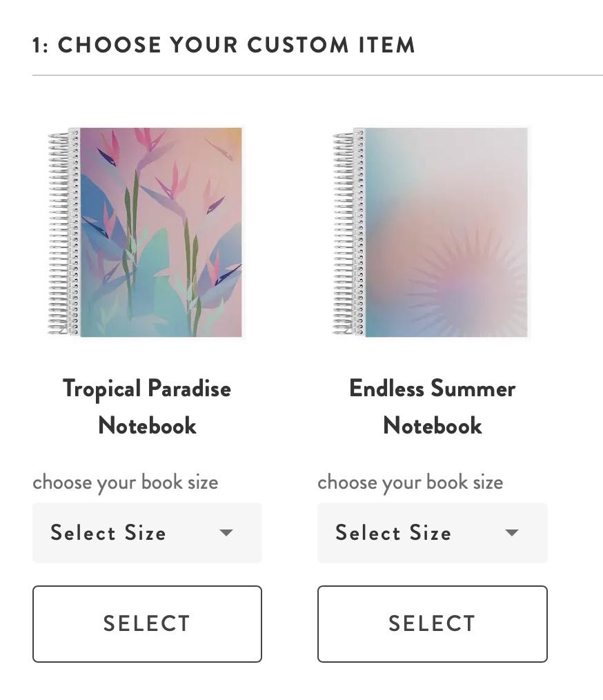Click the dropdown arrow for Tropical Paradise size

(x=226, y=533)
